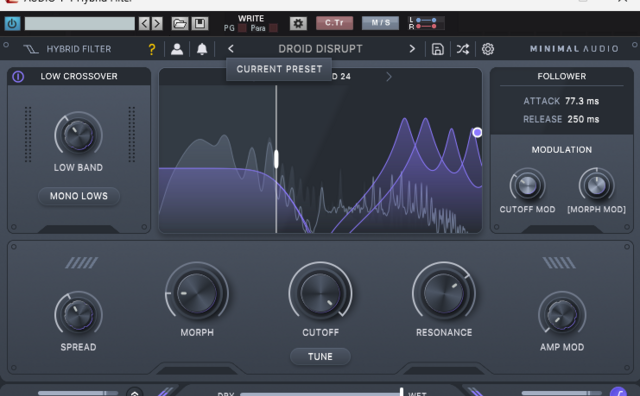Click the Modulation section label
The width and height of the screenshot is (640, 396).
[562, 150]
